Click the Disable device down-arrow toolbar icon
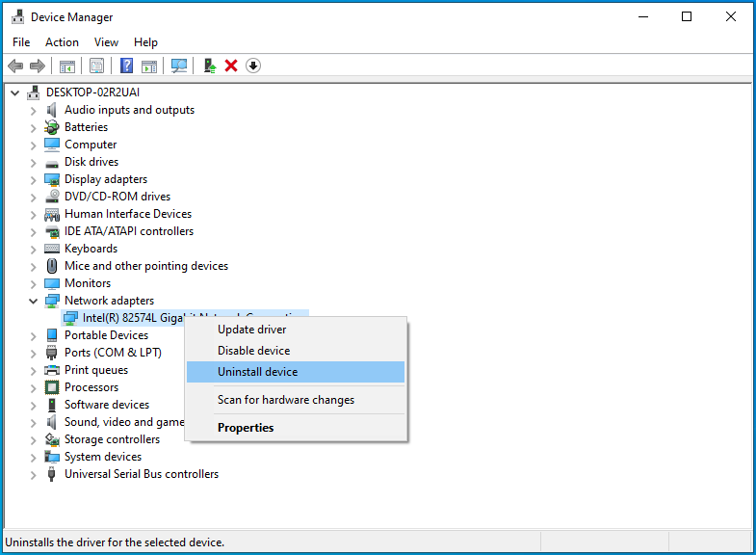The width and height of the screenshot is (756, 555). click(x=252, y=66)
